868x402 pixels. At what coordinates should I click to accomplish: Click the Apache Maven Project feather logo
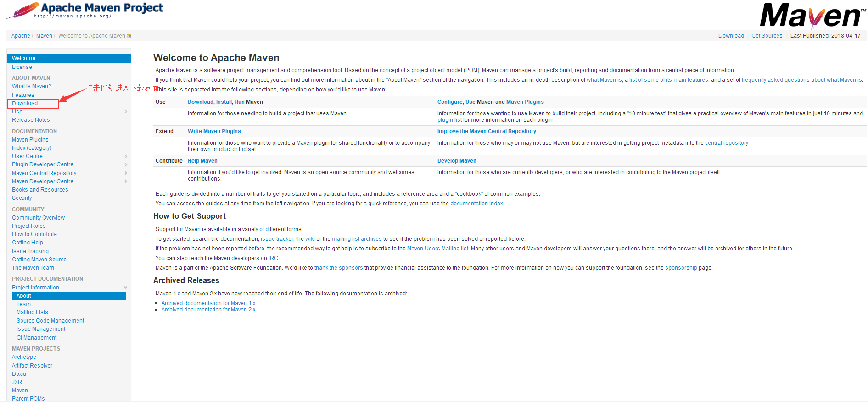[85, 10]
